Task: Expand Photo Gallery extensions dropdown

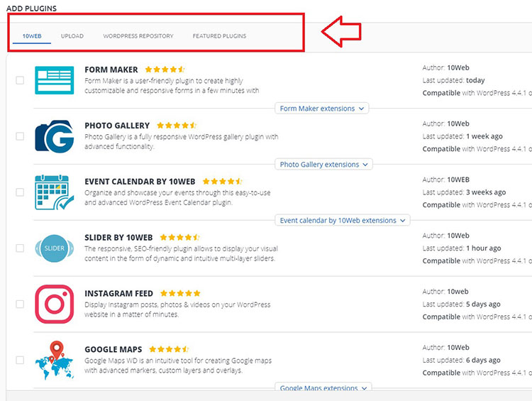Action: pos(324,164)
